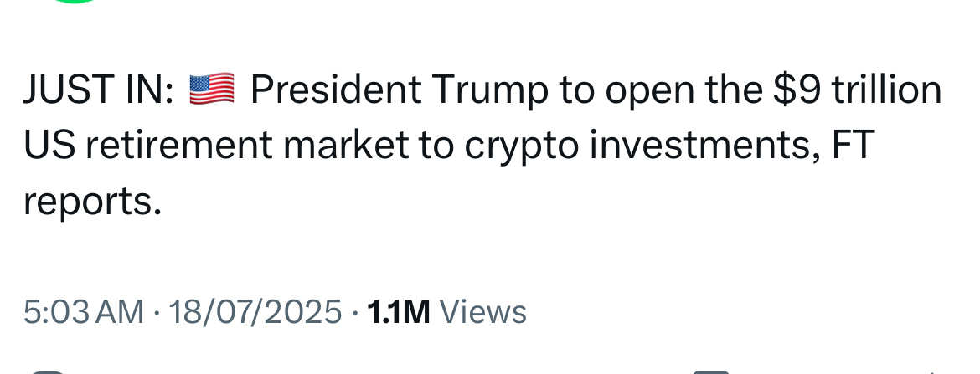
Task: Click the word 'retirement' in the tweet
Action: pos(178,146)
